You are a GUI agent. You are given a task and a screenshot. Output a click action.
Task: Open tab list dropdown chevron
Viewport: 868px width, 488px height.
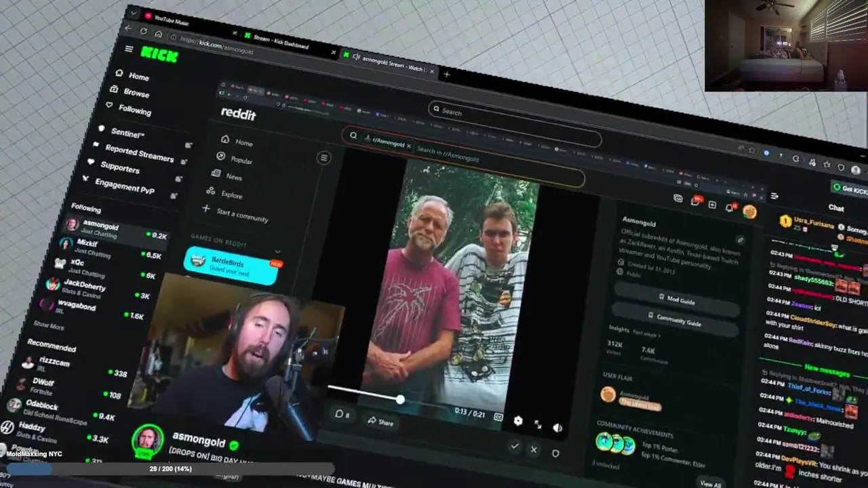pyautogui.click(x=133, y=12)
